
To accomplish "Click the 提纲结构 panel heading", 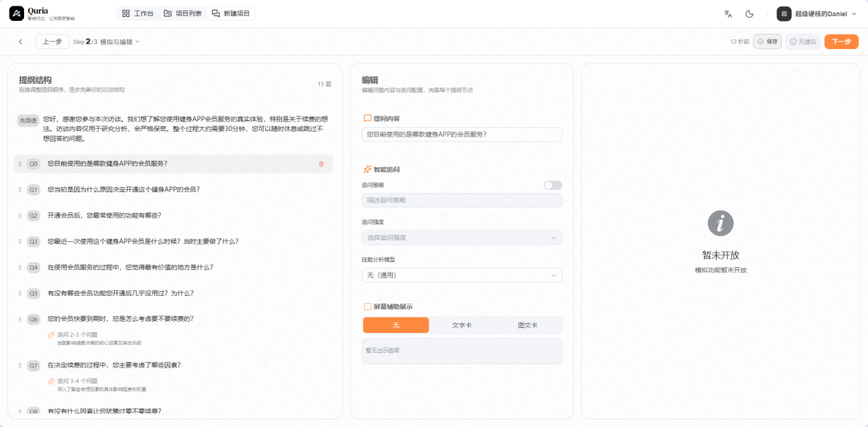I will tap(35, 80).
